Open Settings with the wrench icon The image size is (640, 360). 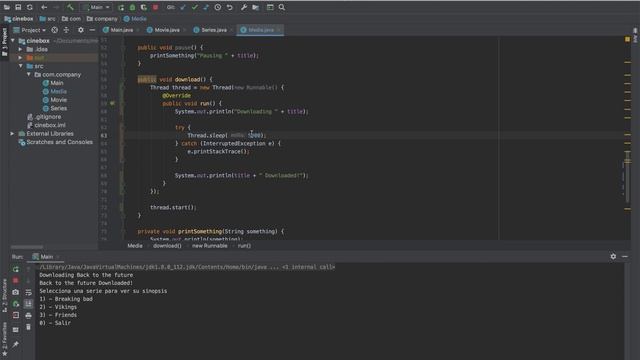point(244,7)
